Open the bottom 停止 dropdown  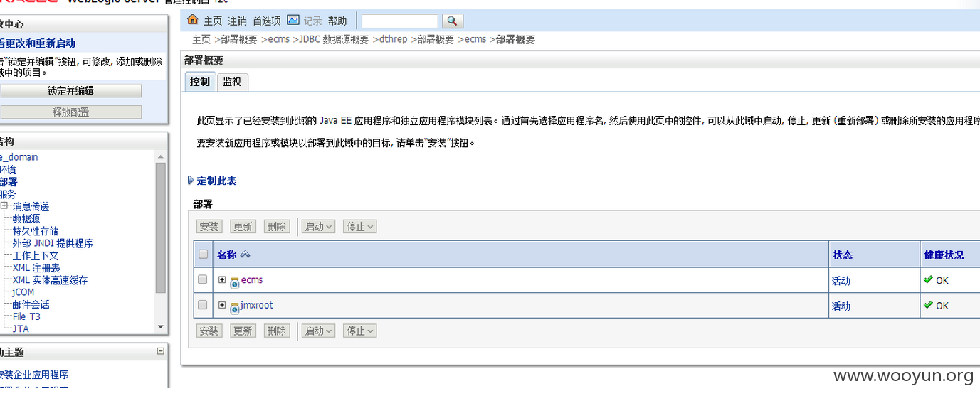[359, 331]
